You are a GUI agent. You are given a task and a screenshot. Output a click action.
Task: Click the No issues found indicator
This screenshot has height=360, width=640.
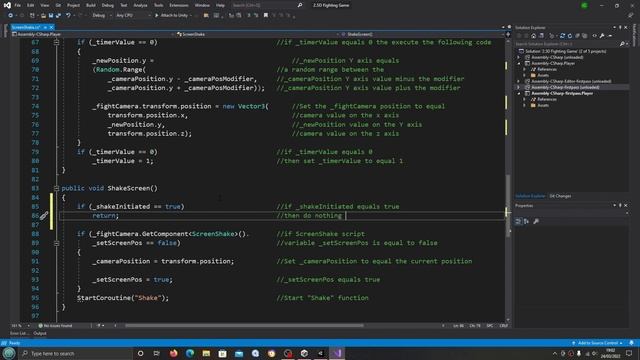pos(55,326)
